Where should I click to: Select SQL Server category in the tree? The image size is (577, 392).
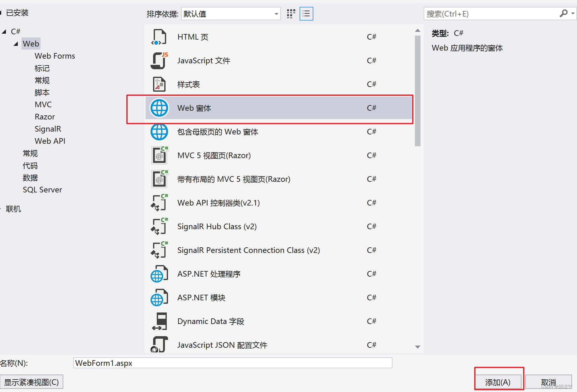coord(42,190)
